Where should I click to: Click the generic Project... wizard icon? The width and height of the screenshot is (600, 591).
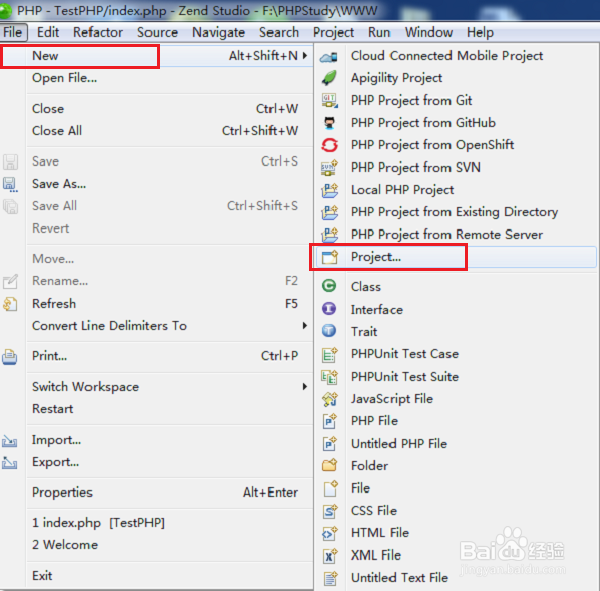tap(329, 257)
